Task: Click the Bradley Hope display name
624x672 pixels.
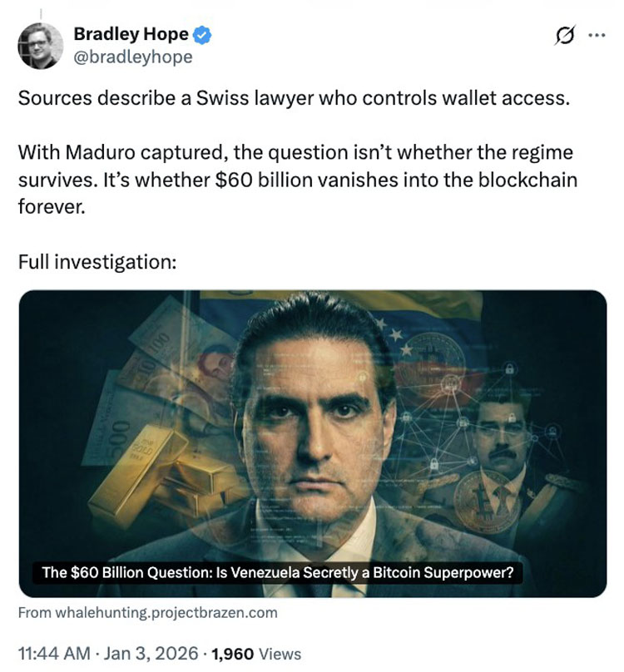Action: [131, 35]
